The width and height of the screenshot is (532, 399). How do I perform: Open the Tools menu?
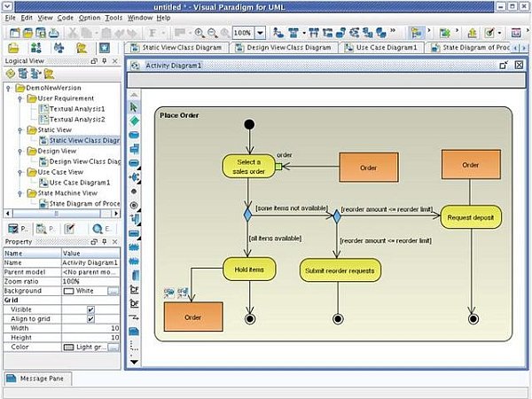coord(113,17)
